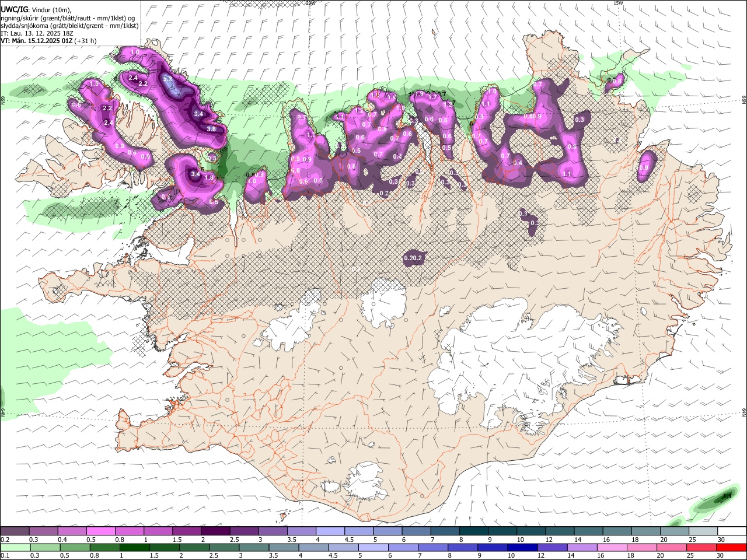Click the 15W longitude label
747x560 pixels.
coord(619,3)
